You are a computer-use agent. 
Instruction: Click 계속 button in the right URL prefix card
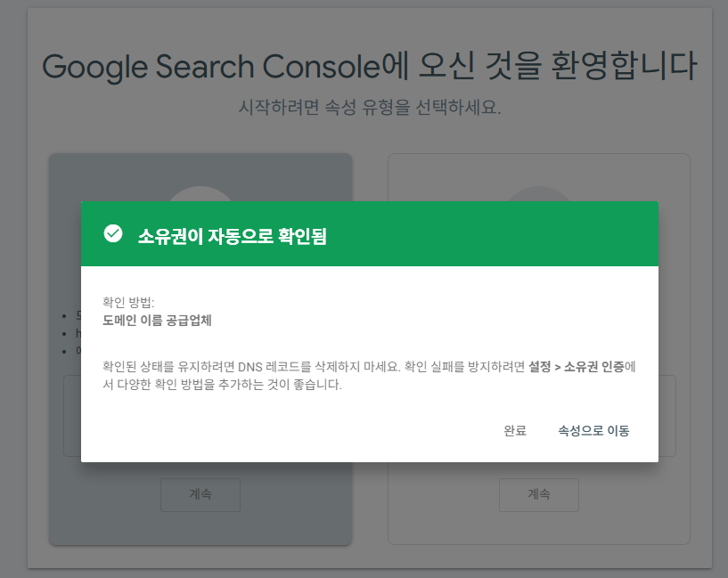tap(539, 494)
